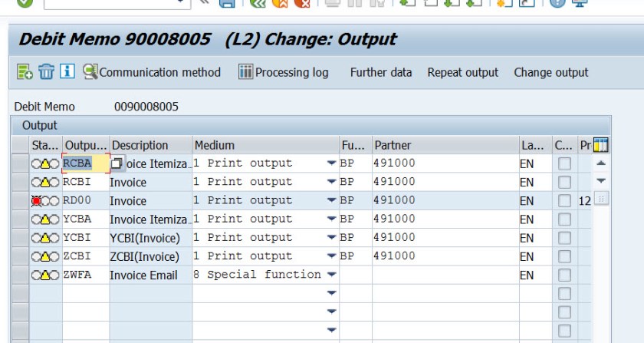Open Medium dropdown in the YCBI row
644x343 pixels.
pos(331,238)
